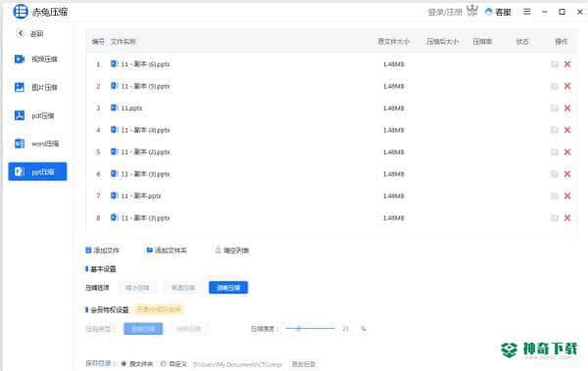Select the first blue 压缩类型 option
The height and width of the screenshot is (371, 588).
[143, 329]
